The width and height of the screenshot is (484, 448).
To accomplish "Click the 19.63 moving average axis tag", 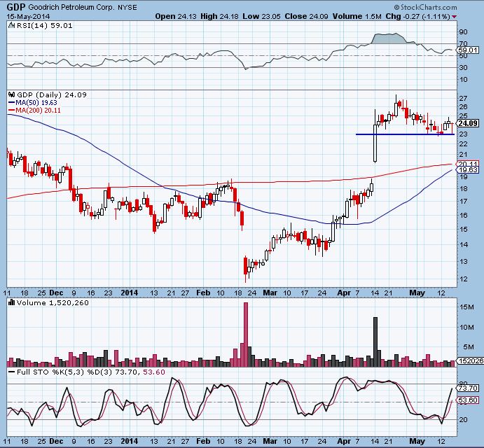I will click(x=469, y=170).
